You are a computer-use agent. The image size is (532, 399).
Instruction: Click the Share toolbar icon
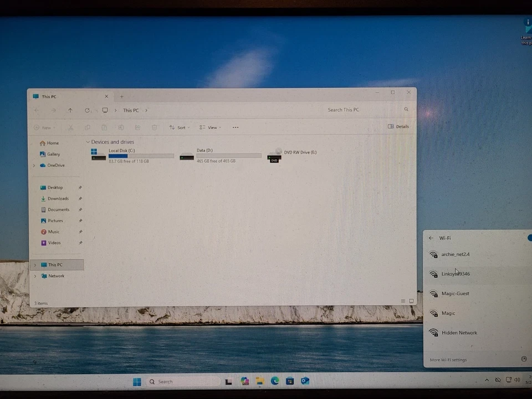pyautogui.click(x=137, y=127)
